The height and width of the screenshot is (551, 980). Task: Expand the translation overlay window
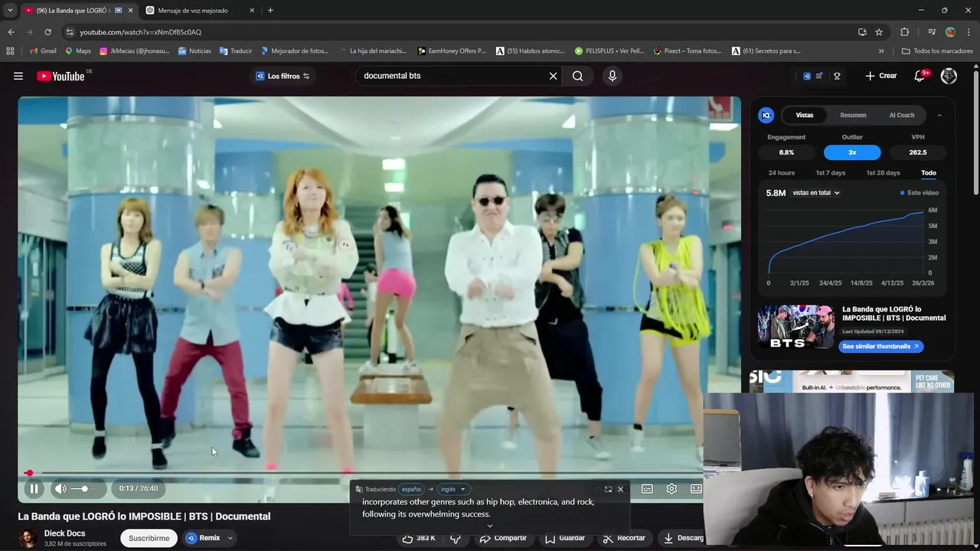[x=608, y=489]
